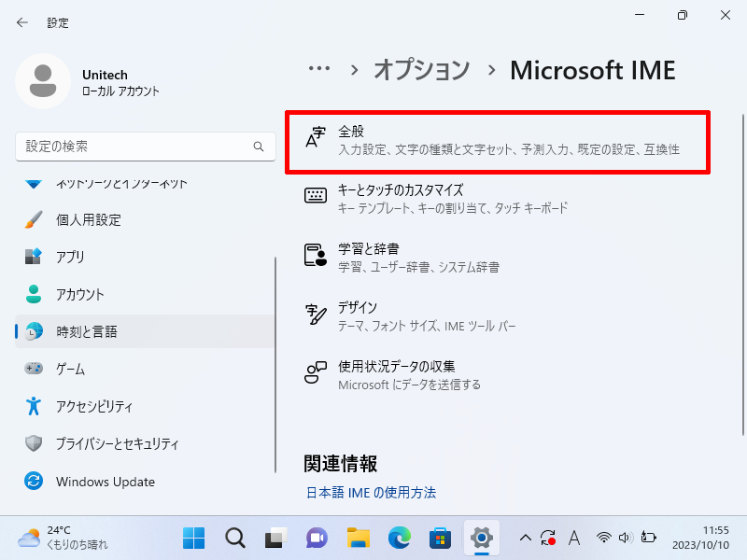The image size is (747, 560).
Task: Click the ゲーム controller icon
Action: click(x=34, y=369)
